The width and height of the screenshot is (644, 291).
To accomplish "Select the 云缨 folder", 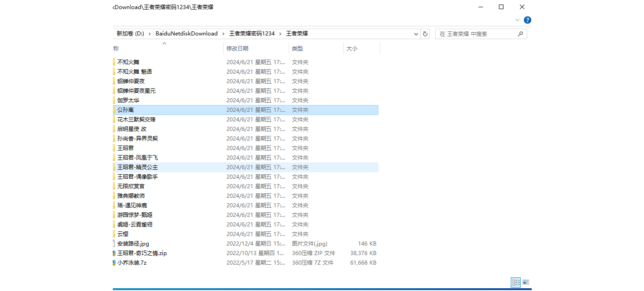I will [123, 234].
